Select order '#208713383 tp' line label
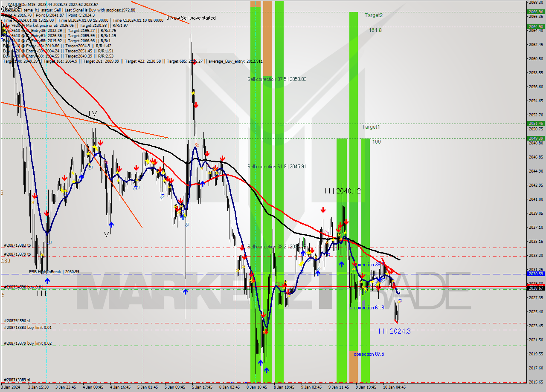Screen dimensions: 546x392 tap(17, 245)
